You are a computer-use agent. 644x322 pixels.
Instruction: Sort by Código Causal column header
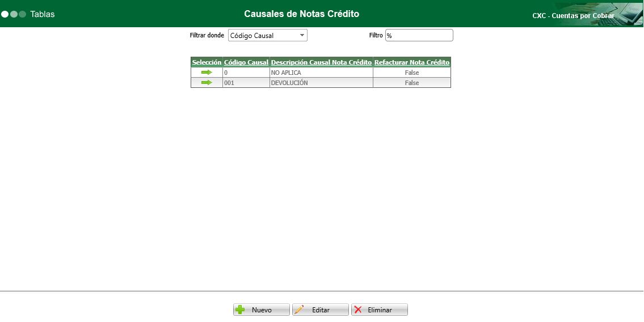tap(246, 62)
